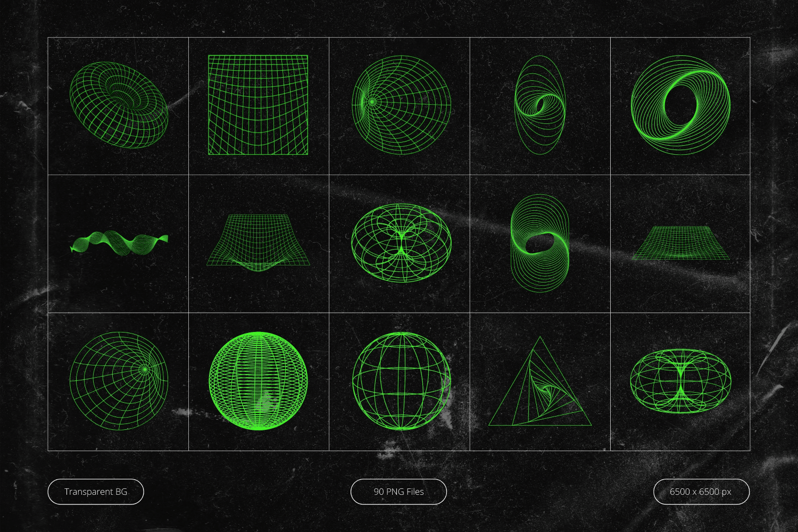Click the 90 PNG Files label
The width and height of the screenshot is (798, 532).
[398, 492]
